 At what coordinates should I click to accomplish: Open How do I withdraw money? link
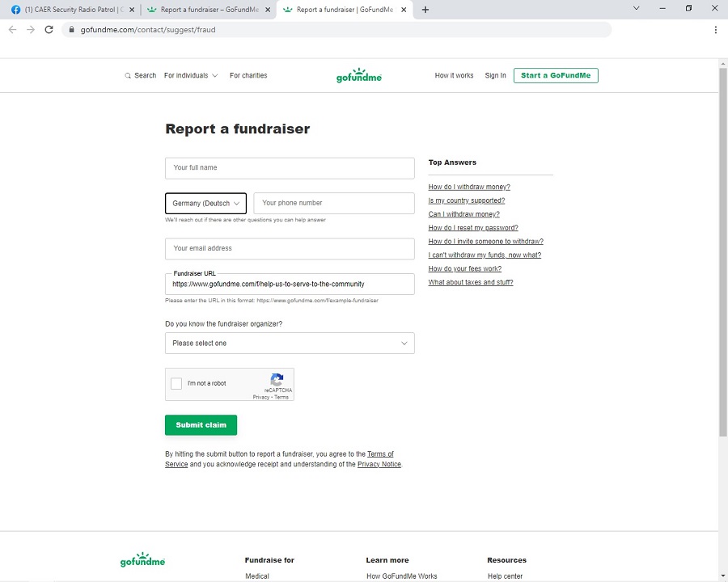coord(469,187)
